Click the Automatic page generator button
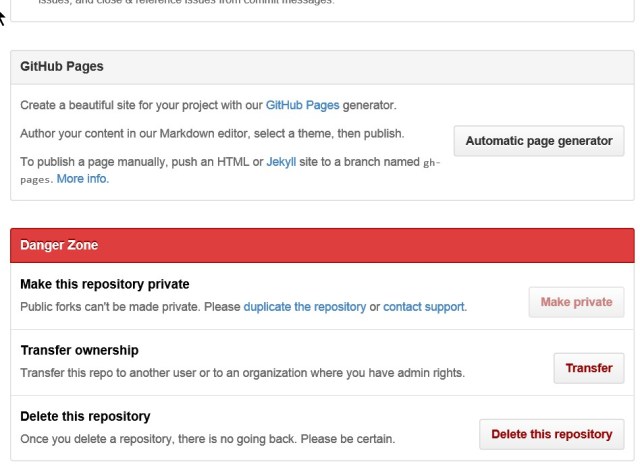 539,141
